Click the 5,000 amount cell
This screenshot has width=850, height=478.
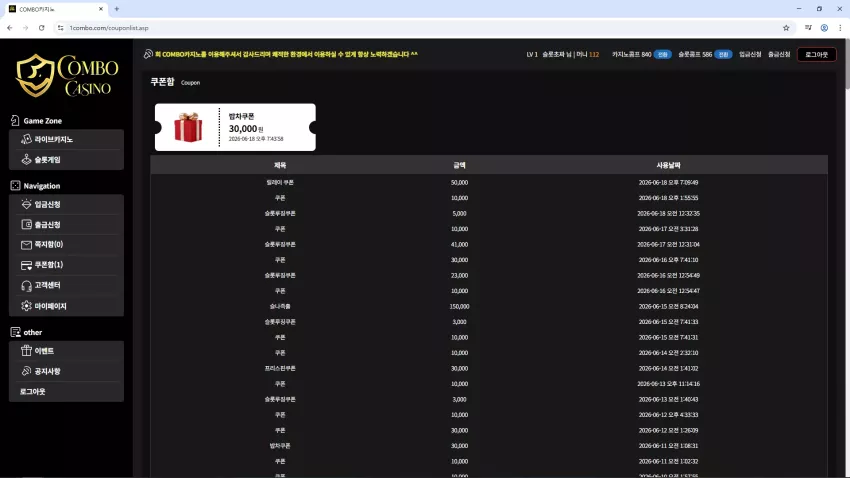pos(459,214)
